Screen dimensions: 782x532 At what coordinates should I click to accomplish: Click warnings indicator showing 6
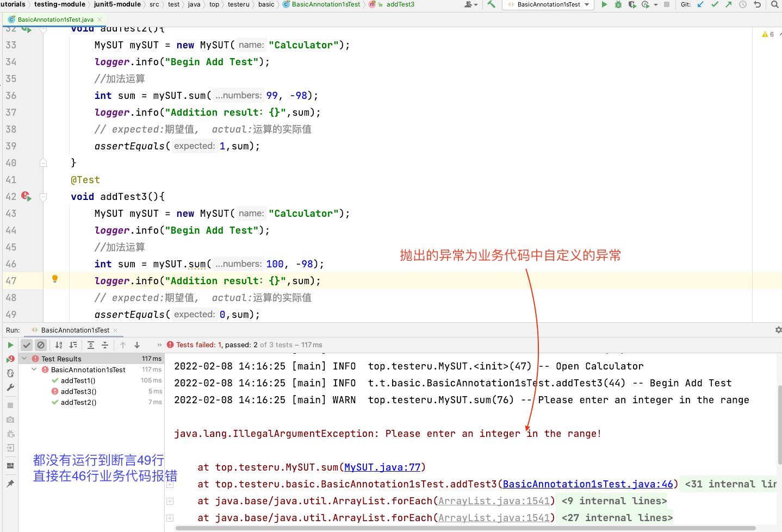click(768, 34)
